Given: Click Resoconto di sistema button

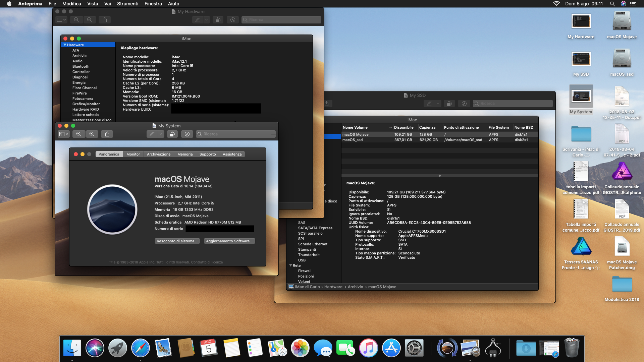Looking at the screenshot, I should click(177, 241).
